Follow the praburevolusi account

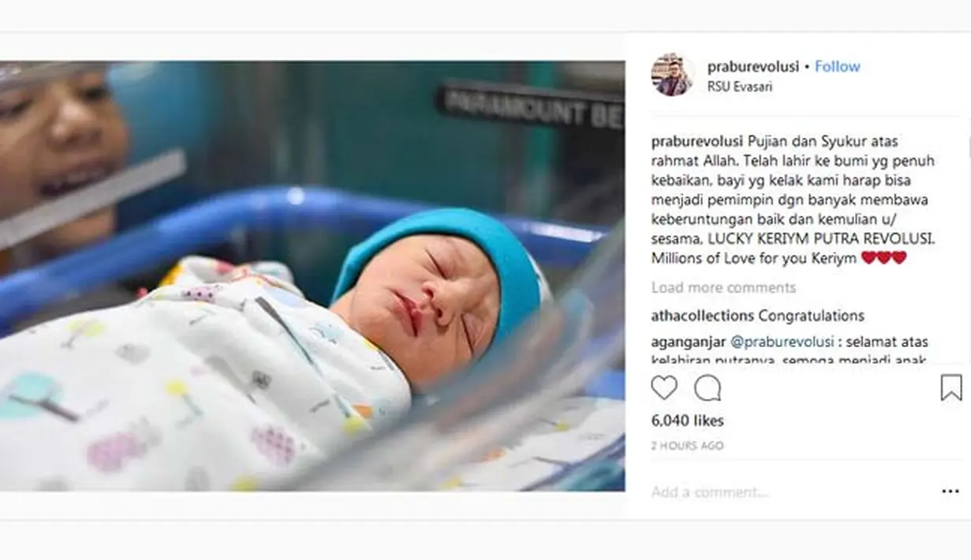coord(837,67)
